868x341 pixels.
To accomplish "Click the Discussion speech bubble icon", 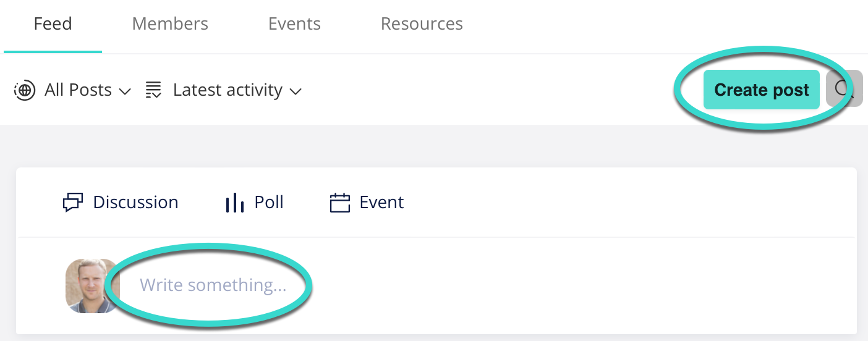I will pyautogui.click(x=73, y=203).
